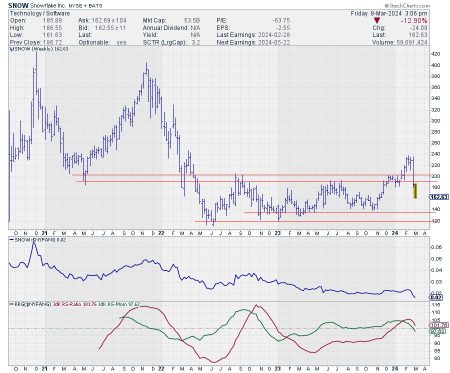Click the -12.90% change value

pos(414,21)
